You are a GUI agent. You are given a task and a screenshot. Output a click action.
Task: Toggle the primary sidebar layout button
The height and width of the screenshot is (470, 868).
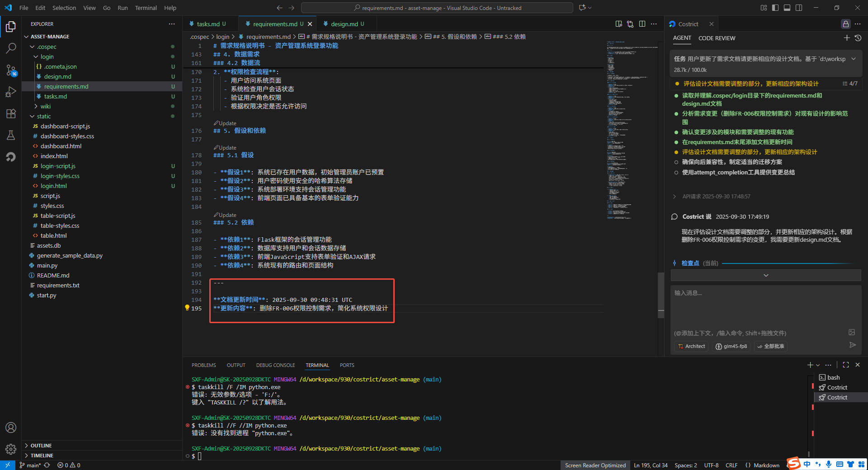tap(775, 8)
